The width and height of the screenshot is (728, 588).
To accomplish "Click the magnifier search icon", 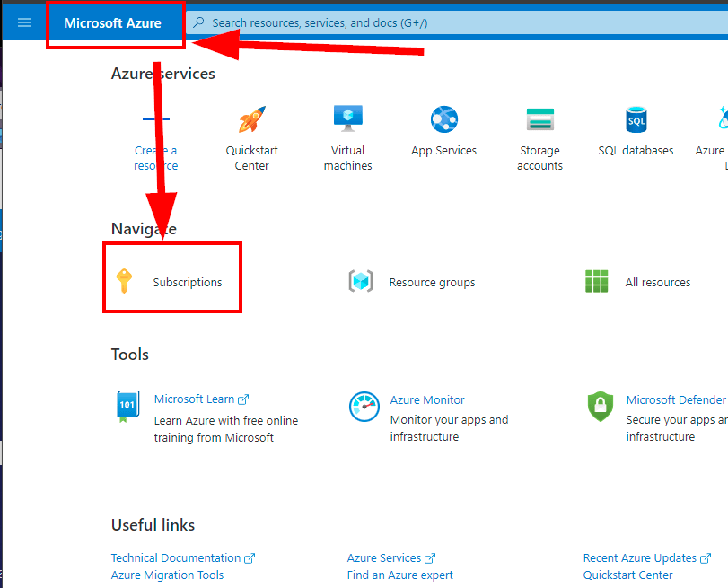I will coord(198,22).
